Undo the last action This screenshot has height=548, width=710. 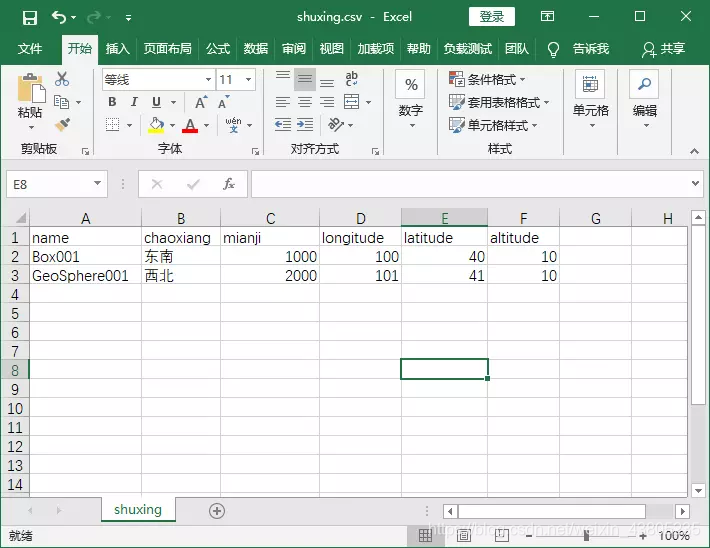tap(59, 17)
